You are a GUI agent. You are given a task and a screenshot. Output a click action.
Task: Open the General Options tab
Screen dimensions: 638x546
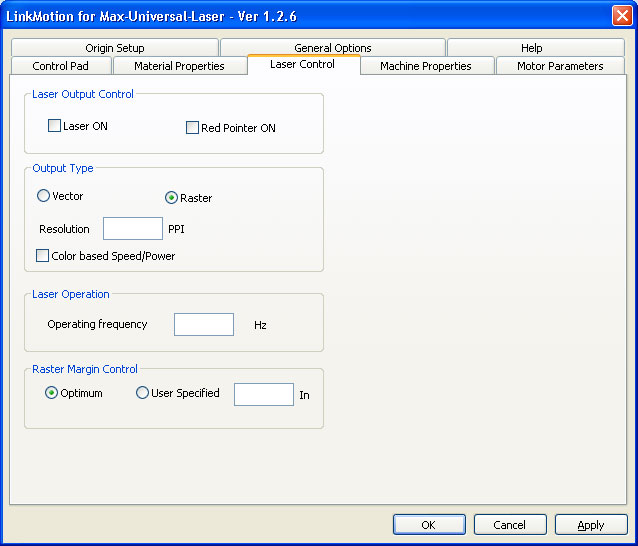coord(332,48)
